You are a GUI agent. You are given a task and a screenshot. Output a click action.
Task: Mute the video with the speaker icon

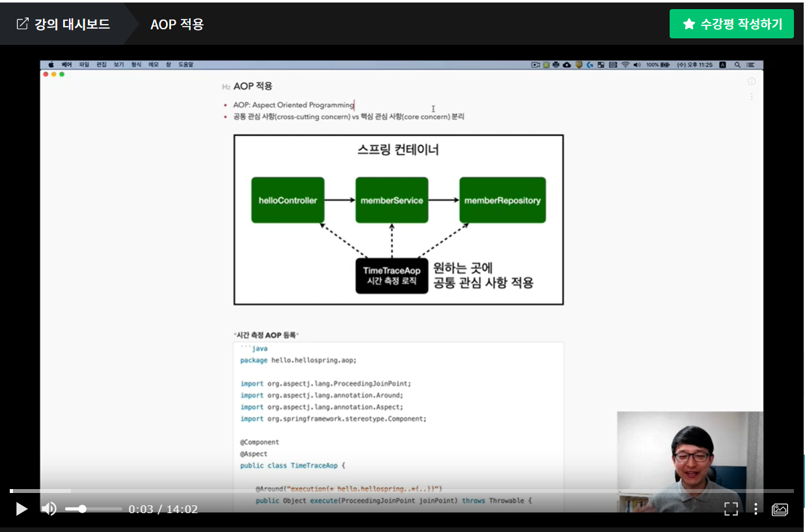(x=49, y=509)
